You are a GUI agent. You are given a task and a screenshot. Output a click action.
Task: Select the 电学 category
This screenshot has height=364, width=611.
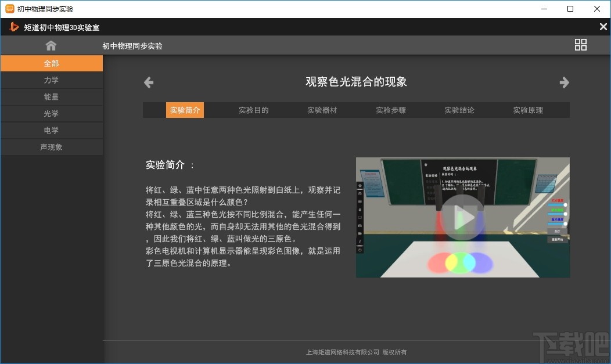[51, 130]
